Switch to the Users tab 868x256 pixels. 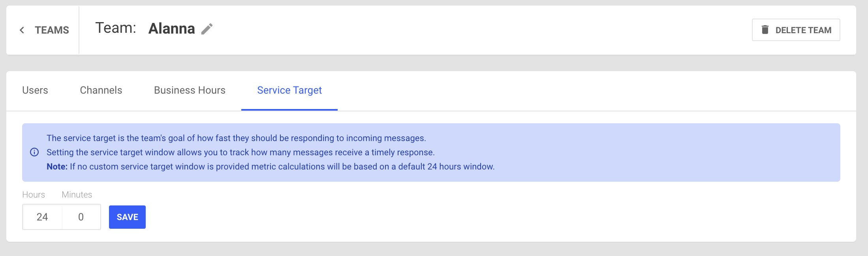point(35,90)
